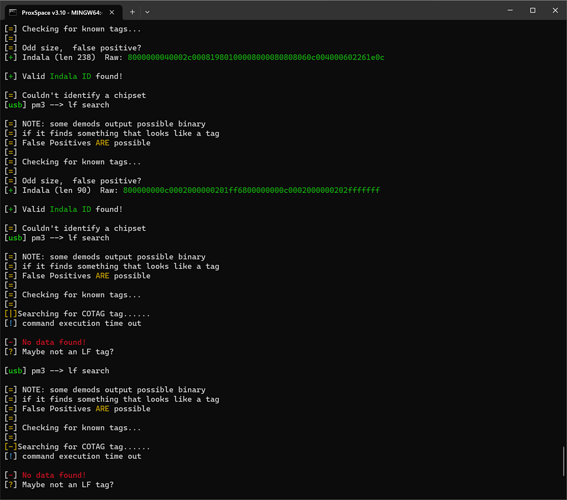Image resolution: width=567 pixels, height=500 pixels.
Task: Click "Odd size, false positive?" above Indala len 90
Action: click(82, 180)
